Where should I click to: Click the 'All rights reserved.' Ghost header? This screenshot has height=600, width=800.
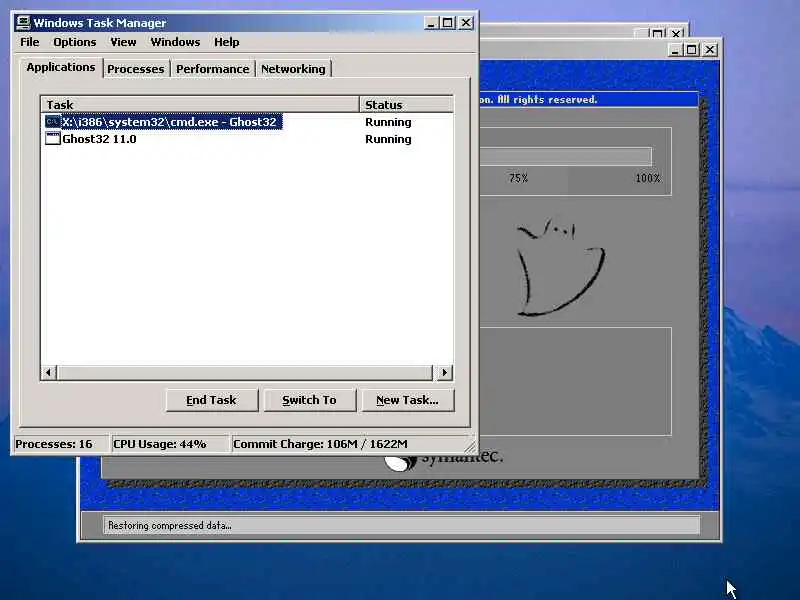[547, 99]
